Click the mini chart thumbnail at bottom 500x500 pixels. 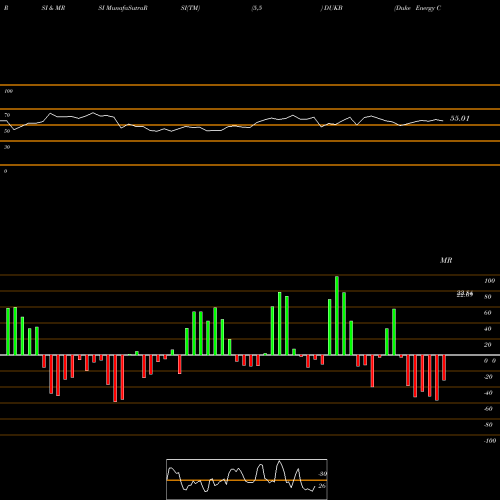247,479
